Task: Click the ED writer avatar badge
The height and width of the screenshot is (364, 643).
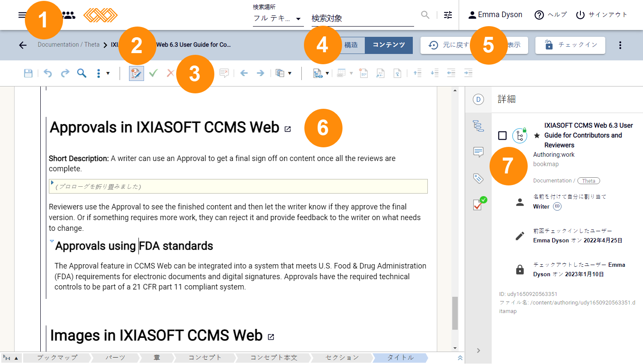Action: 557,206
